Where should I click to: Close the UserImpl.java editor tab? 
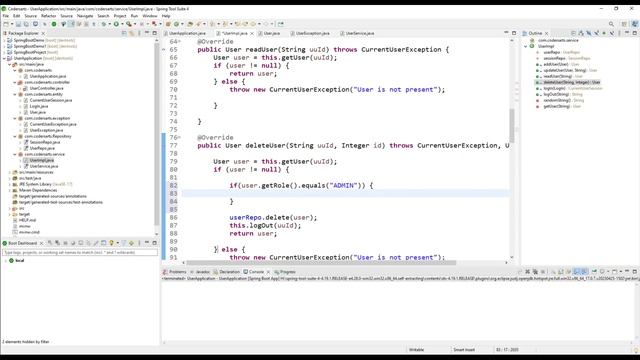[x=252, y=33]
